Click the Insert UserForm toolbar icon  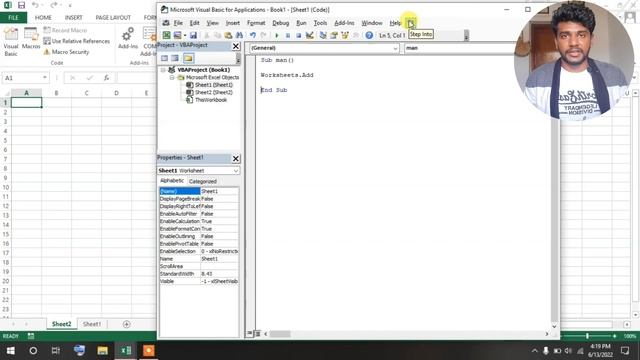pyautogui.click(x=177, y=36)
